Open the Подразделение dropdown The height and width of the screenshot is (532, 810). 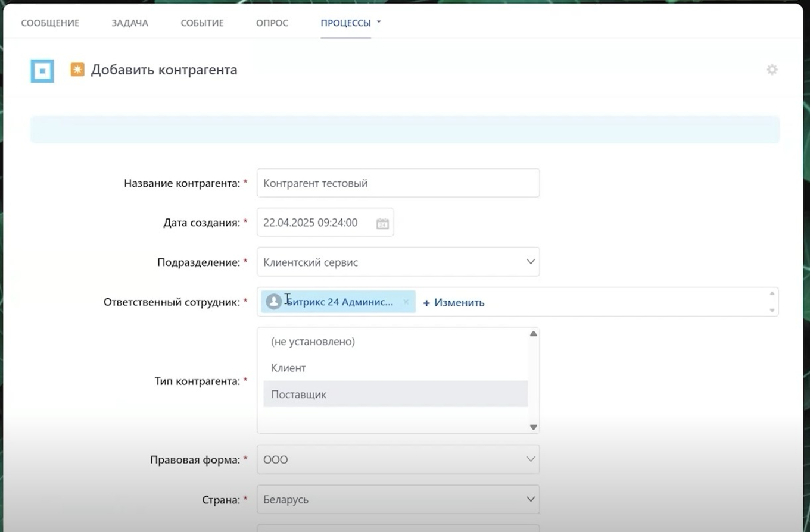tap(398, 262)
